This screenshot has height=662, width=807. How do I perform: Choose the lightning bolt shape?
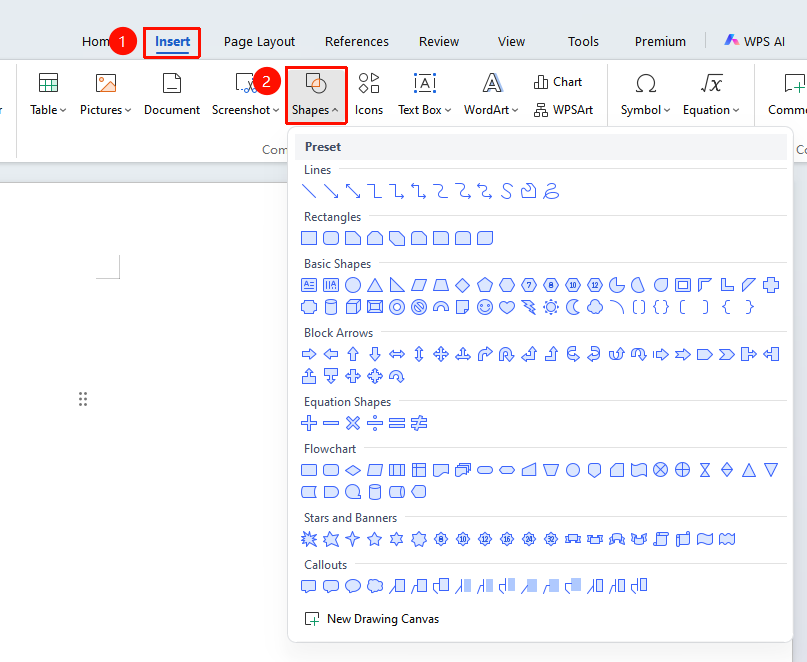529,307
